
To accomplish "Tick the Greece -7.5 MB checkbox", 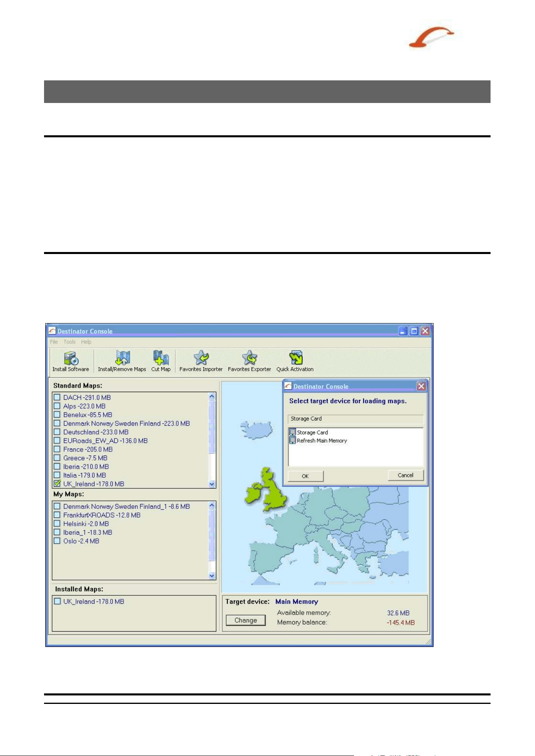I will [x=57, y=458].
